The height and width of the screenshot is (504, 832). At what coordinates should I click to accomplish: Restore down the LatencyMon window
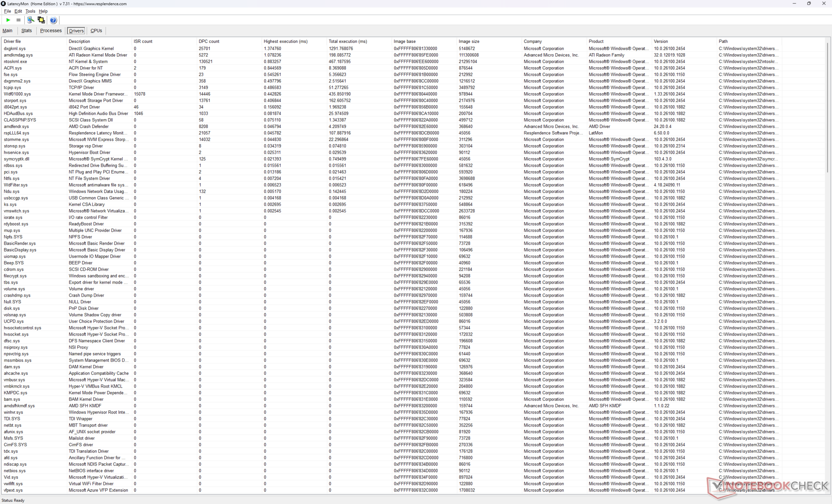(x=809, y=3)
